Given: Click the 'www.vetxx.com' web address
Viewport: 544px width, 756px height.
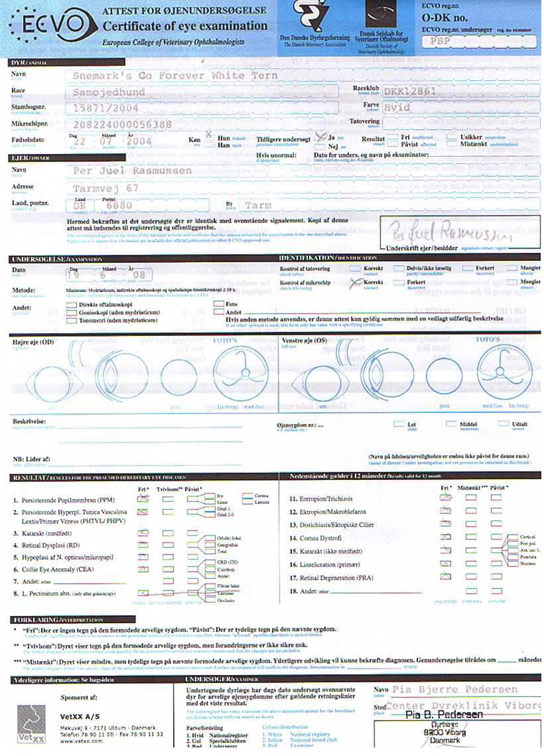Looking at the screenshot, I should (x=81, y=741).
